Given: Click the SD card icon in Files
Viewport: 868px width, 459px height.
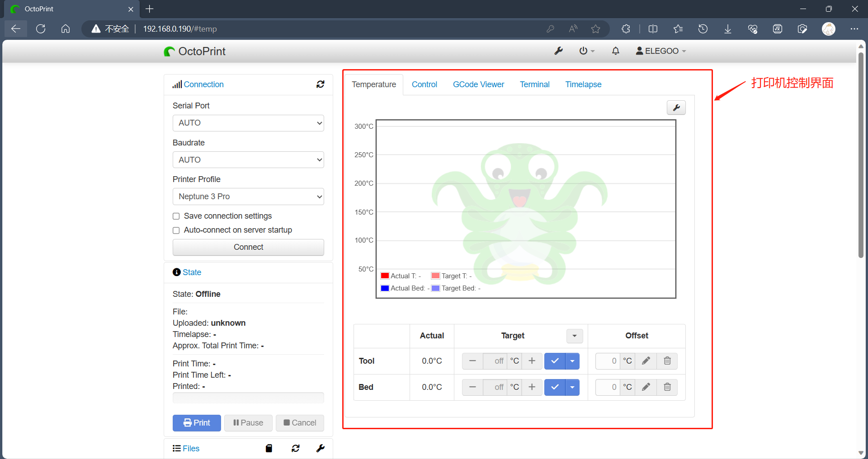Looking at the screenshot, I should pos(269,448).
